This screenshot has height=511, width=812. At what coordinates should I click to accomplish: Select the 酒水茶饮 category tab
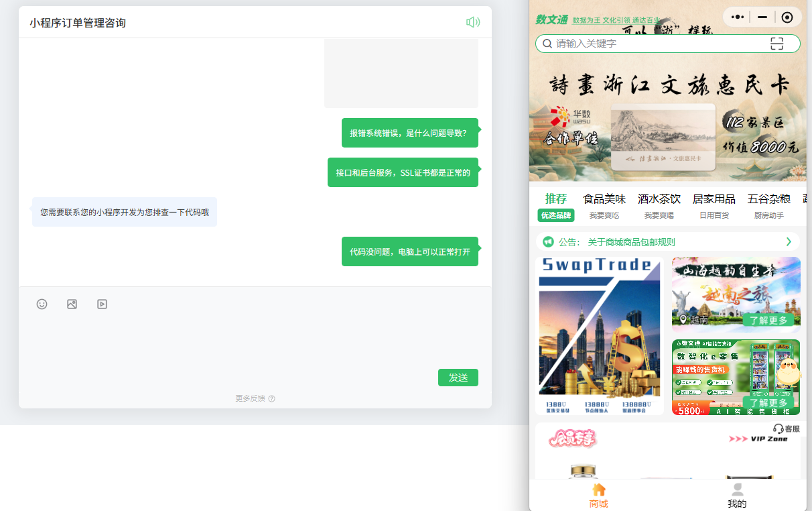click(x=659, y=199)
